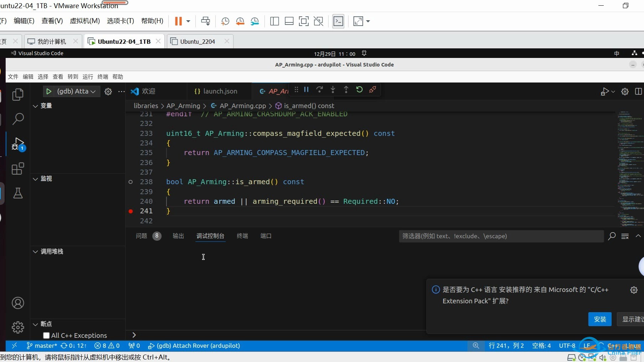The image size is (644, 362).
Task: Restart the debug session
Action: (360, 90)
